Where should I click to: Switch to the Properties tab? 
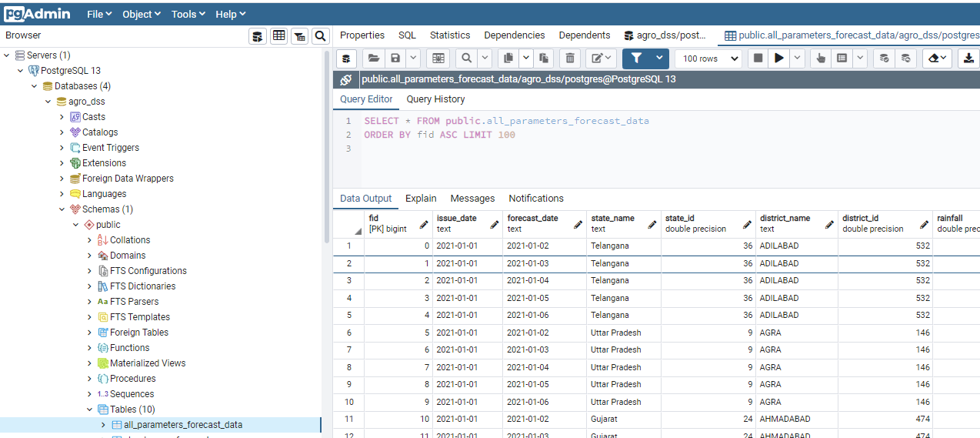pyautogui.click(x=362, y=35)
